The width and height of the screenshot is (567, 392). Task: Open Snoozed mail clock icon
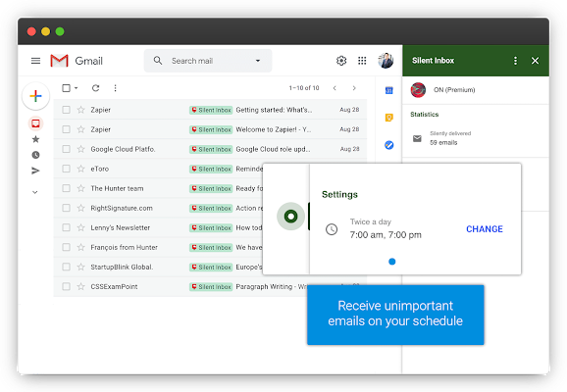pyautogui.click(x=35, y=155)
